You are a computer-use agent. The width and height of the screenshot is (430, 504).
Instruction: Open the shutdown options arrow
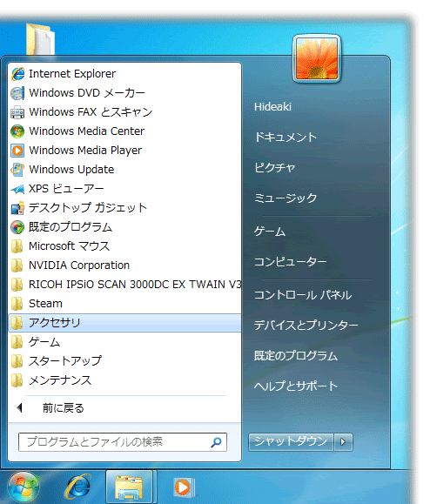[343, 442]
